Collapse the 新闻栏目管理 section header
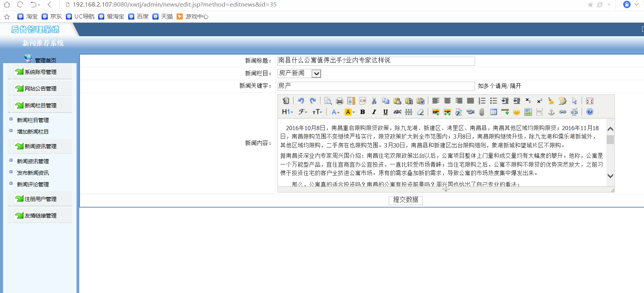The width and height of the screenshot is (644, 293). click(x=40, y=105)
